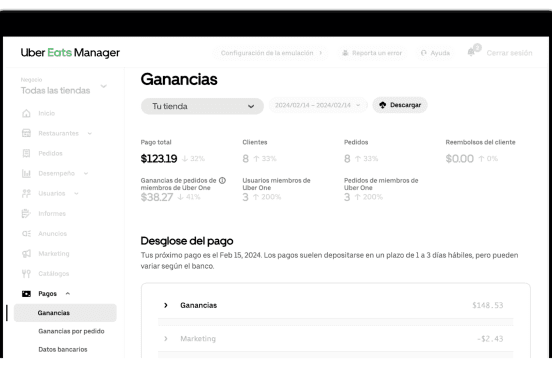Screen dimensions: 552x368
Task: Click the Pedidos receipt icon
Action: (26, 153)
